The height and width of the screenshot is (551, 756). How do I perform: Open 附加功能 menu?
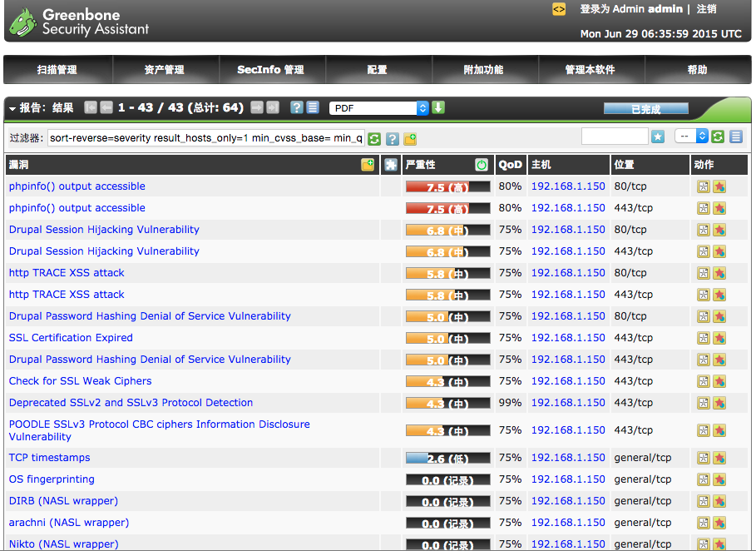[483, 70]
